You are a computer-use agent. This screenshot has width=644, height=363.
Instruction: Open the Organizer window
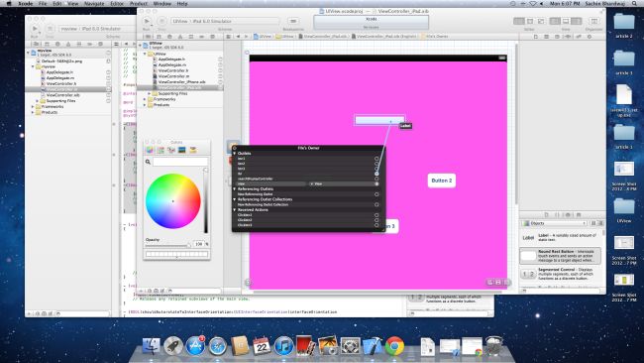coord(594,21)
